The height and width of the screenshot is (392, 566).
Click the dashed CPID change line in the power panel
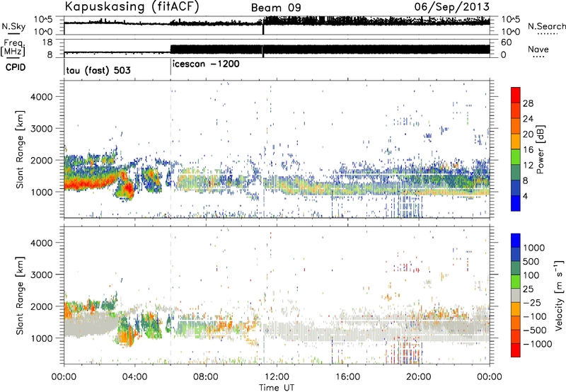click(x=171, y=149)
